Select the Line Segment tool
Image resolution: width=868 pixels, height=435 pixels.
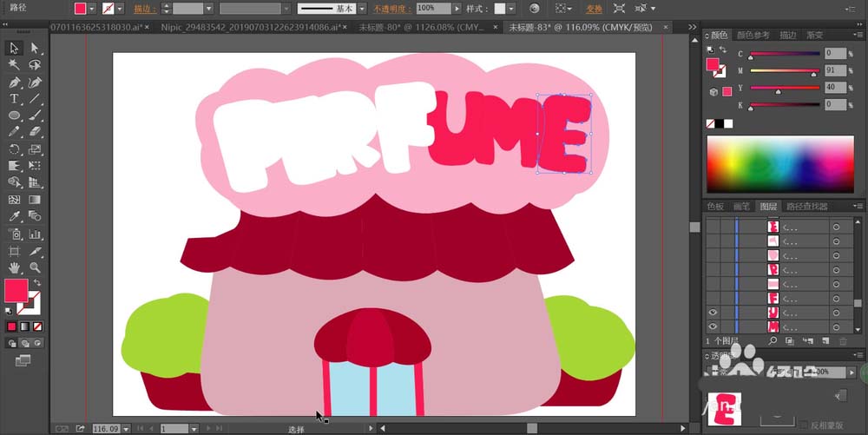click(35, 99)
